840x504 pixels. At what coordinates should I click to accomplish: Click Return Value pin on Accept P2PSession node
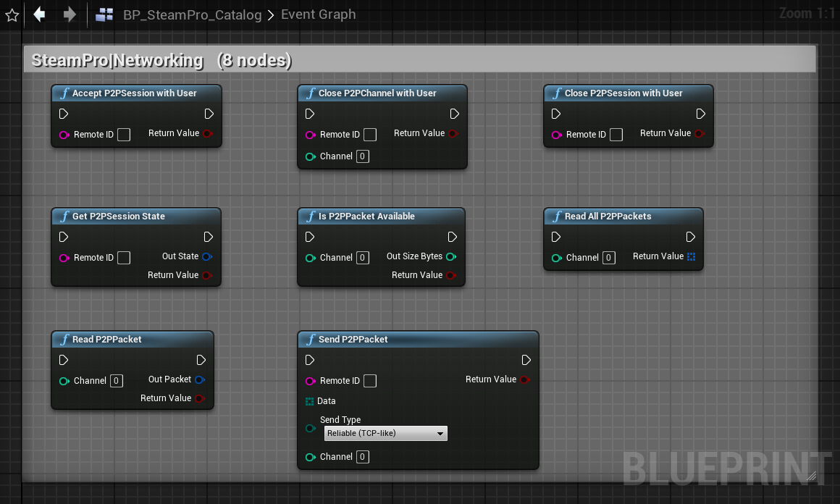click(x=208, y=133)
